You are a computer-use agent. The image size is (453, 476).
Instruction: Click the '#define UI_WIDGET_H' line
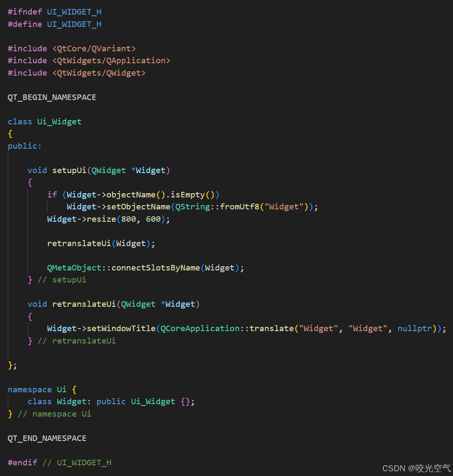tap(55, 24)
